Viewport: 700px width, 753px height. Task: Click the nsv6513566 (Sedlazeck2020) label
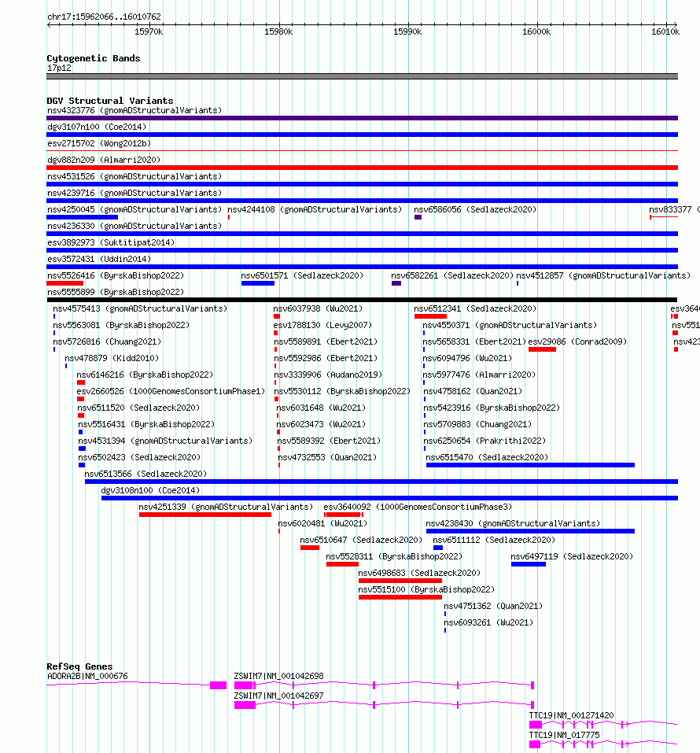point(146,474)
